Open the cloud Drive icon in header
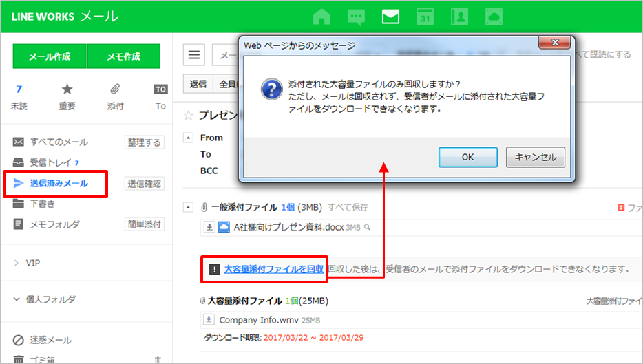Screen dimensions: 643x364 click(494, 17)
